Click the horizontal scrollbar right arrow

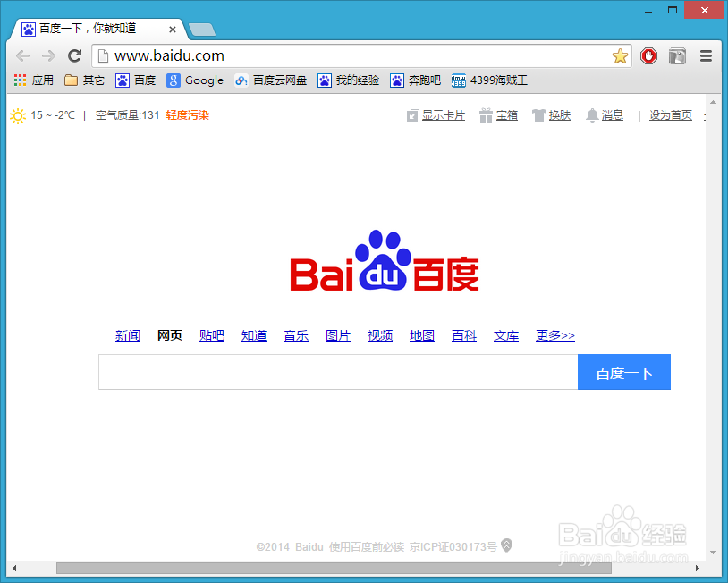click(697, 568)
